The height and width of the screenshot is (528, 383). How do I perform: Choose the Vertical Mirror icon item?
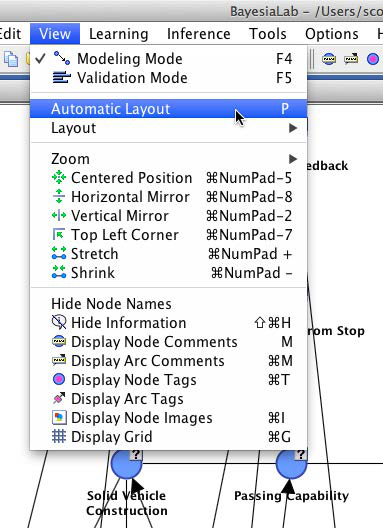(x=59, y=216)
